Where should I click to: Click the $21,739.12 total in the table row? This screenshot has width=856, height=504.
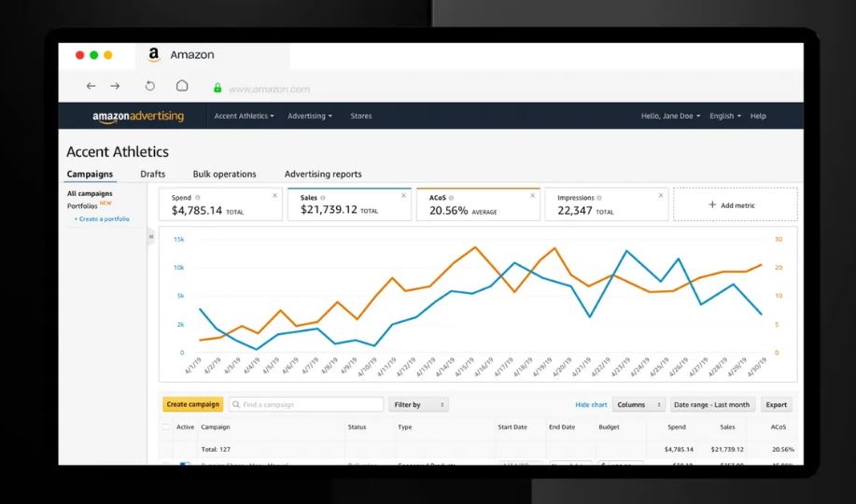[x=727, y=449]
